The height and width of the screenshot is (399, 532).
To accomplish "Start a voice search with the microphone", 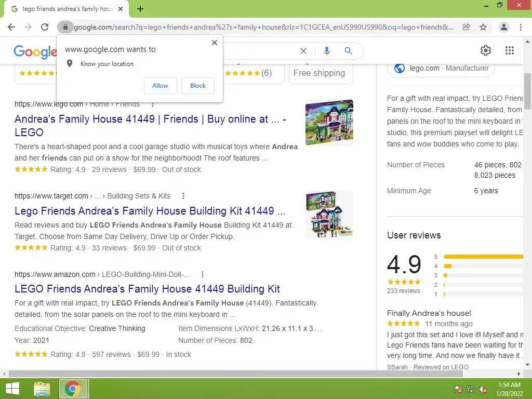I will 326,51.
